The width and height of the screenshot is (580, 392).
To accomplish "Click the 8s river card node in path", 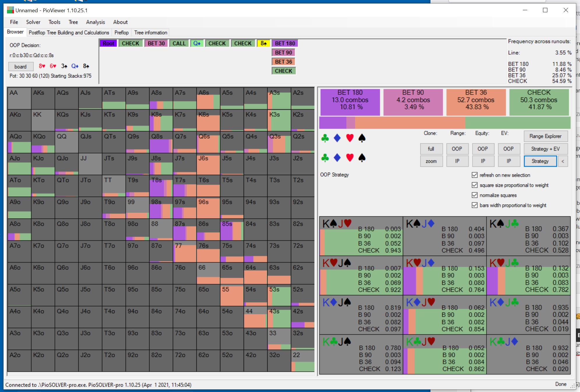I will (263, 43).
